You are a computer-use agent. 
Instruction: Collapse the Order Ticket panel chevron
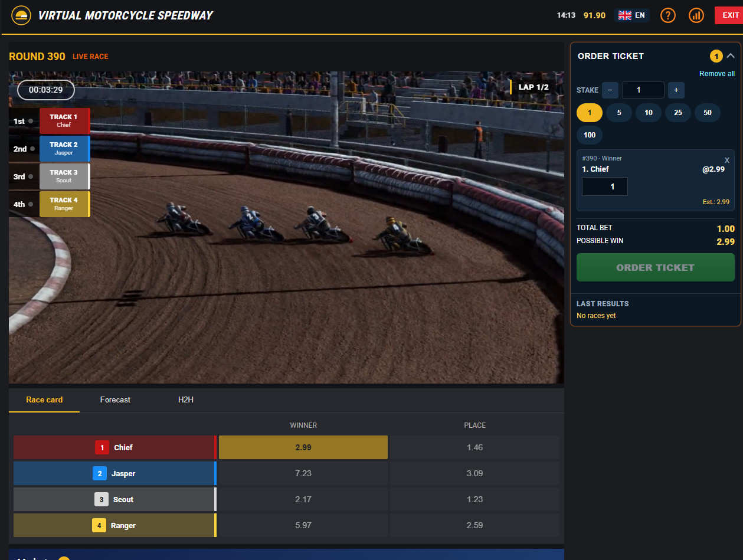tap(731, 56)
